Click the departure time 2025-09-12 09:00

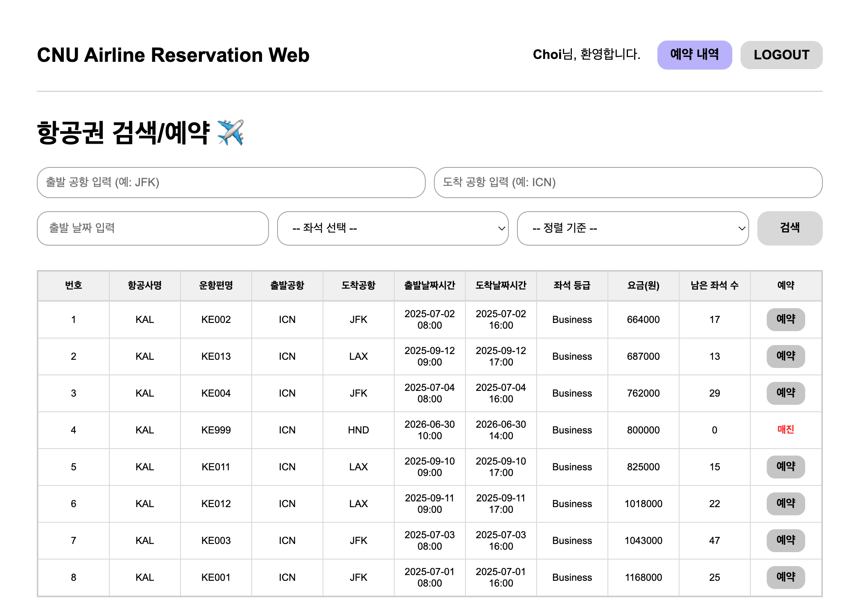tap(430, 357)
